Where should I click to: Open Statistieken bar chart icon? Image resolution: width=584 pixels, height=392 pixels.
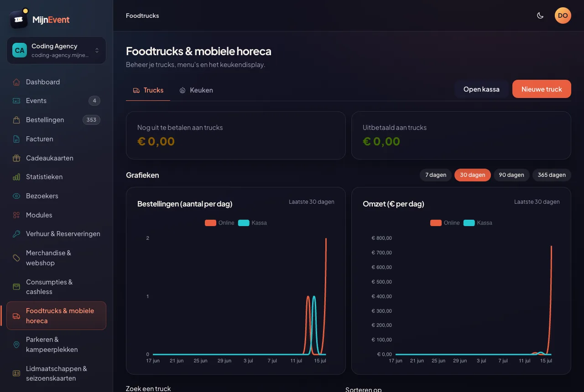point(16,177)
